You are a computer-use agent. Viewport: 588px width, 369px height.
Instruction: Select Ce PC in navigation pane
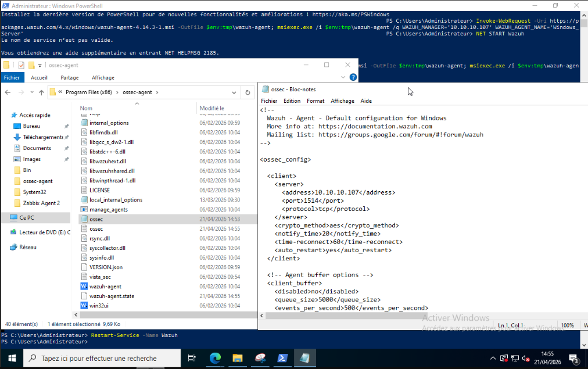coord(26,217)
